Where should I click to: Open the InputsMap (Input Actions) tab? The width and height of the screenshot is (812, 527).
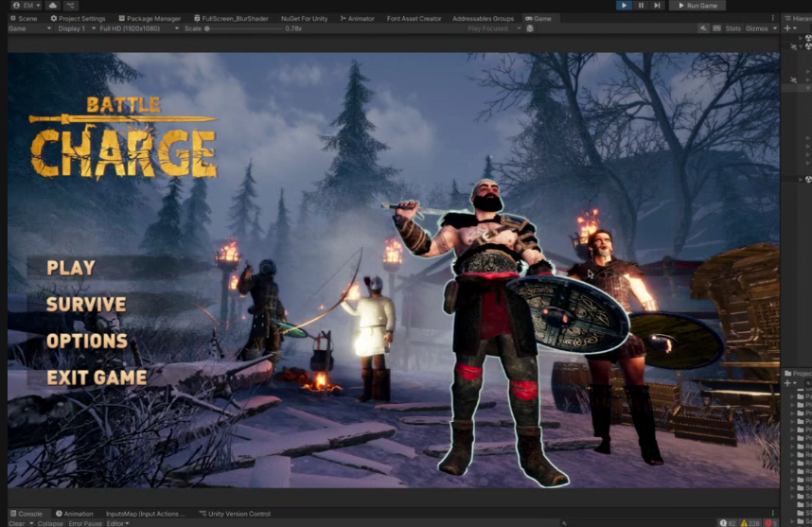145,514
